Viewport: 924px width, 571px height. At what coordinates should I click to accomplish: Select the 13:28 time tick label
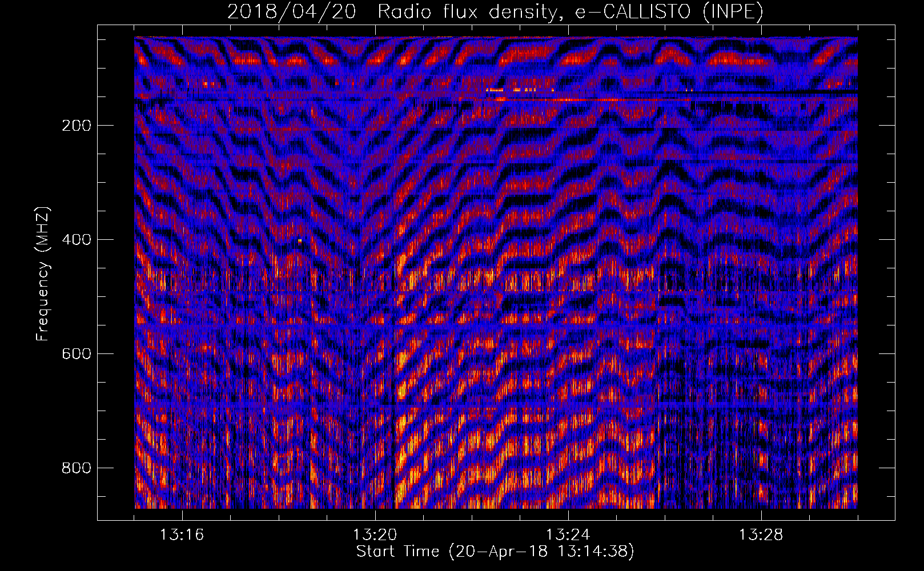pos(761,535)
